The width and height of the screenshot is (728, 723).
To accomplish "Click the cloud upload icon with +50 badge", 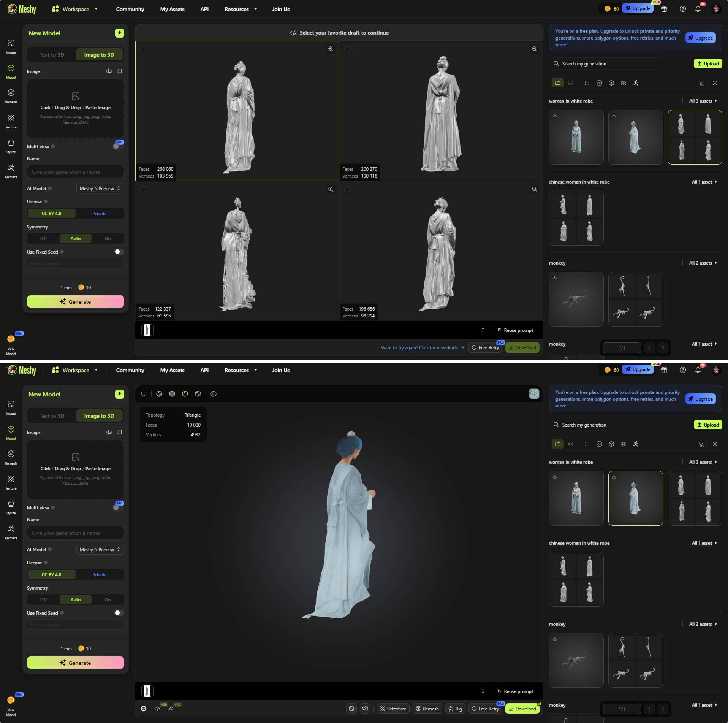I will coord(157,709).
